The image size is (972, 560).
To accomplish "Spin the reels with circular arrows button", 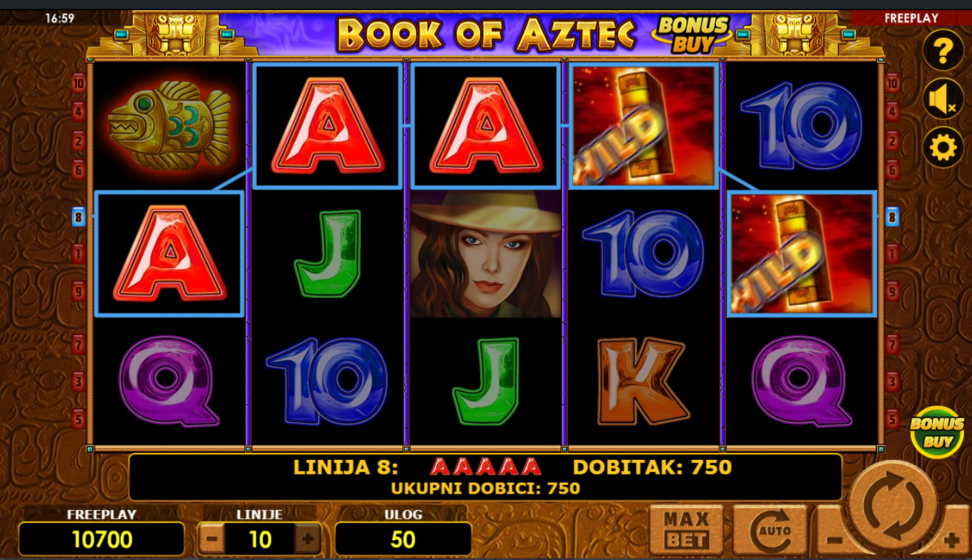I will (893, 504).
